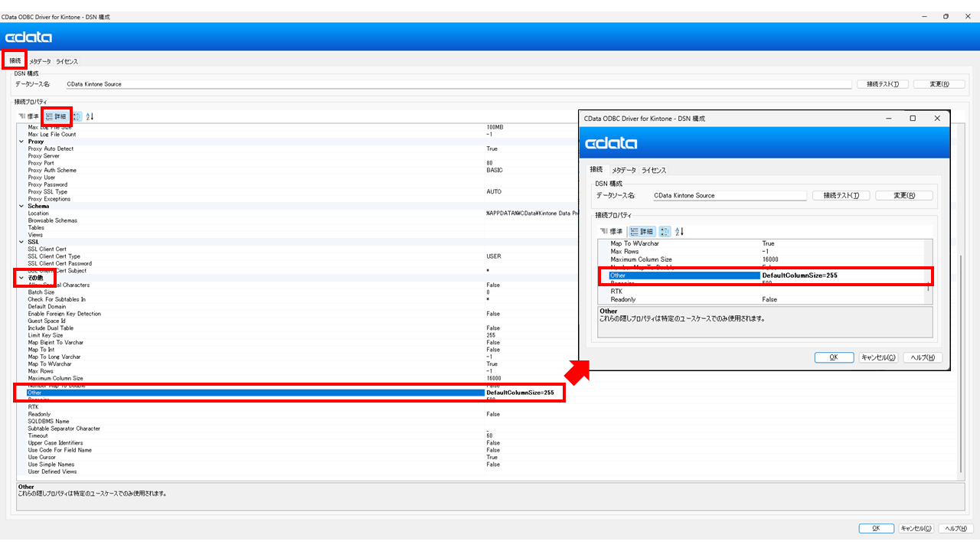
Task: Click OK in the smaller window
Action: (834, 357)
